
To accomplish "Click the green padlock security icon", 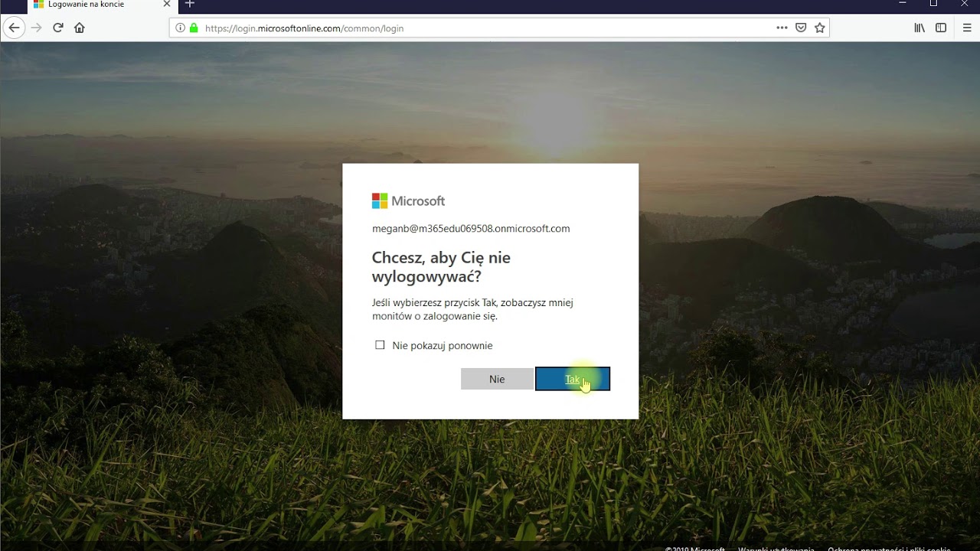I will [194, 28].
